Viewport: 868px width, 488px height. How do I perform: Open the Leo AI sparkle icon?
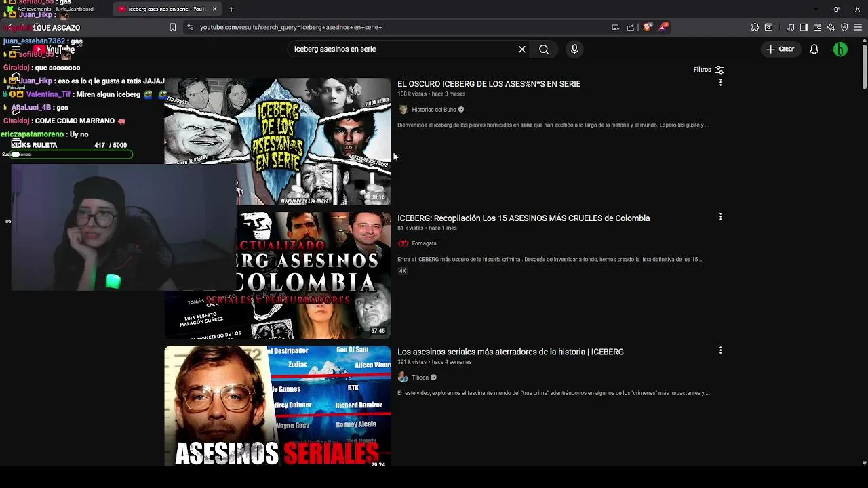click(x=831, y=27)
